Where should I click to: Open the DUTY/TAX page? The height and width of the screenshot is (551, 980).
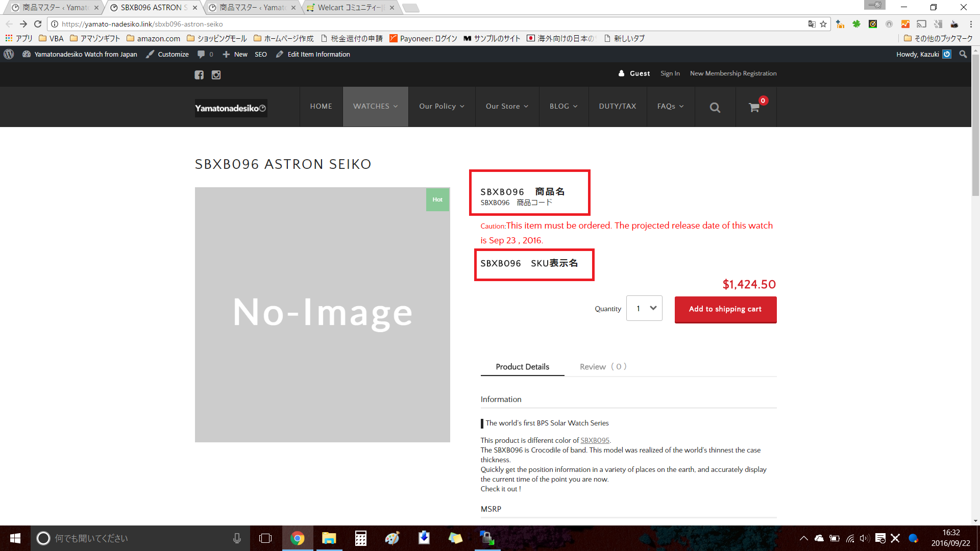[x=618, y=107]
